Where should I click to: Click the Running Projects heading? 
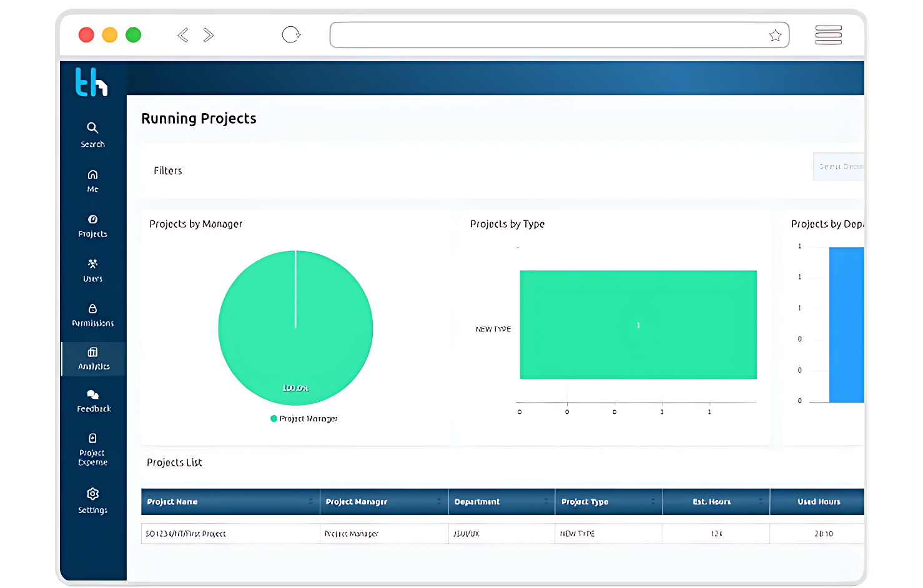point(199,119)
